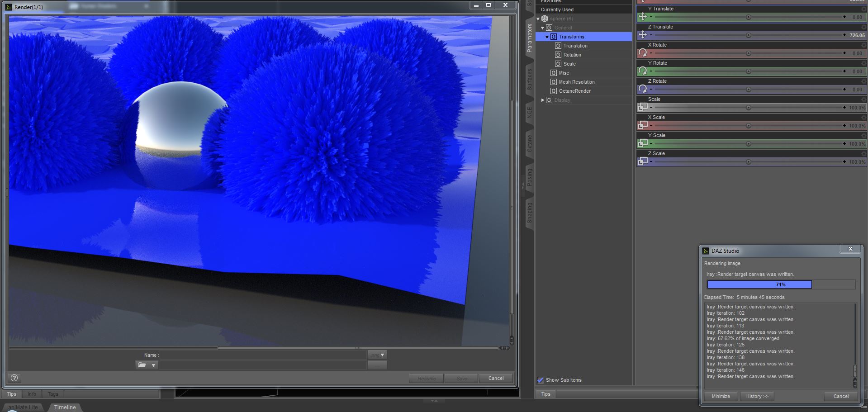
Task: Open the png file format dropdown
Action: click(377, 355)
